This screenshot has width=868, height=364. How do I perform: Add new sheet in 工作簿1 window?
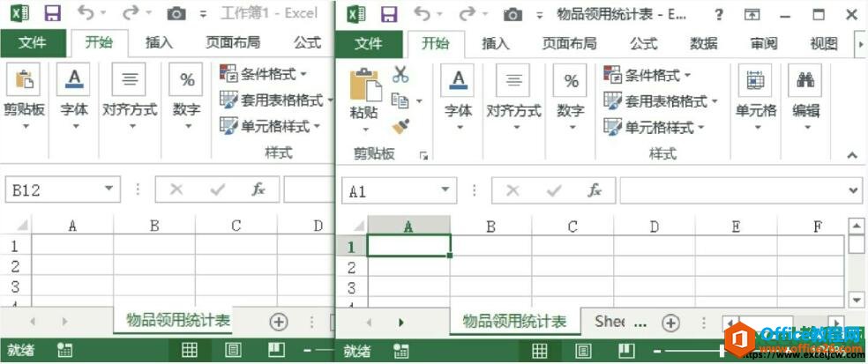click(x=279, y=322)
